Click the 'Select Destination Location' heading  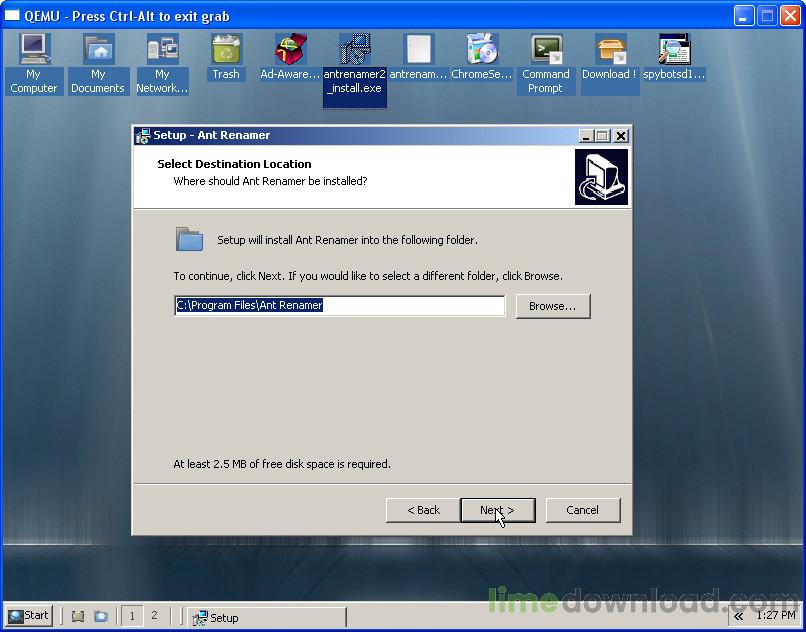coord(234,164)
